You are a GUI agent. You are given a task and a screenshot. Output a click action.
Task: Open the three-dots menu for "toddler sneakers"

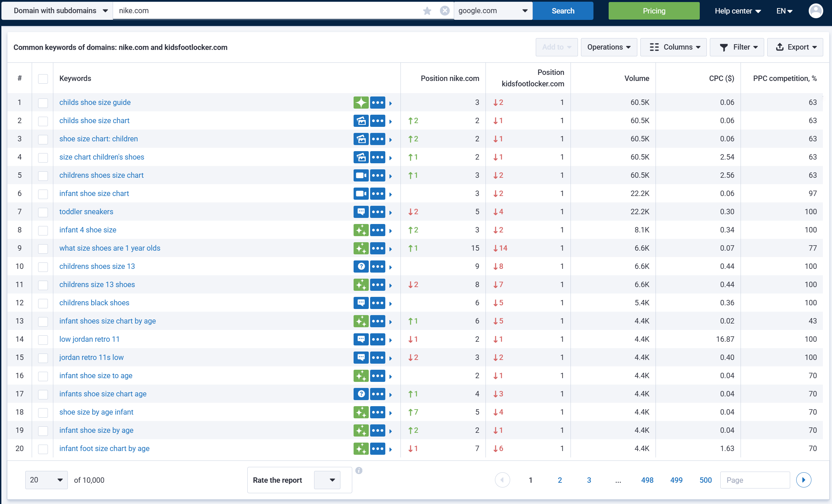(x=378, y=212)
